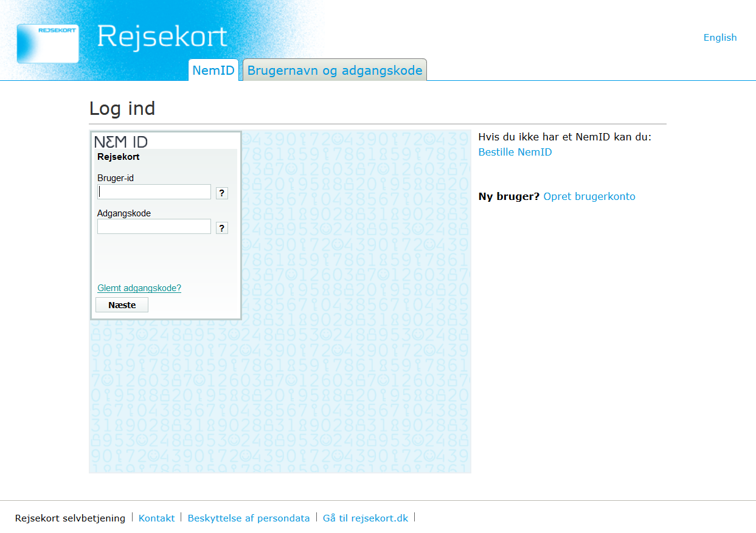Go to rejsekort.dk via footer link

366,518
